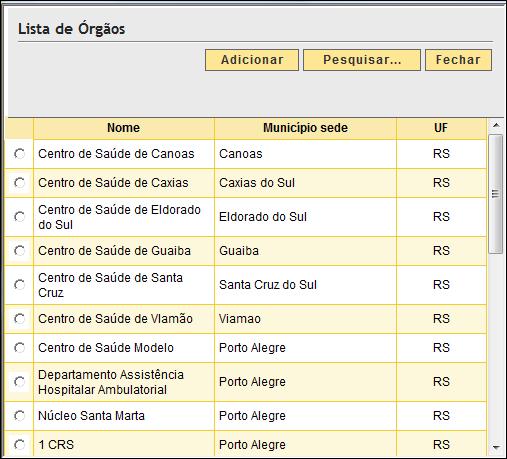Select the Departamento Assistência Hospitalar Ambulatorial radio button
Image resolution: width=507 pixels, height=459 pixels.
(20, 382)
